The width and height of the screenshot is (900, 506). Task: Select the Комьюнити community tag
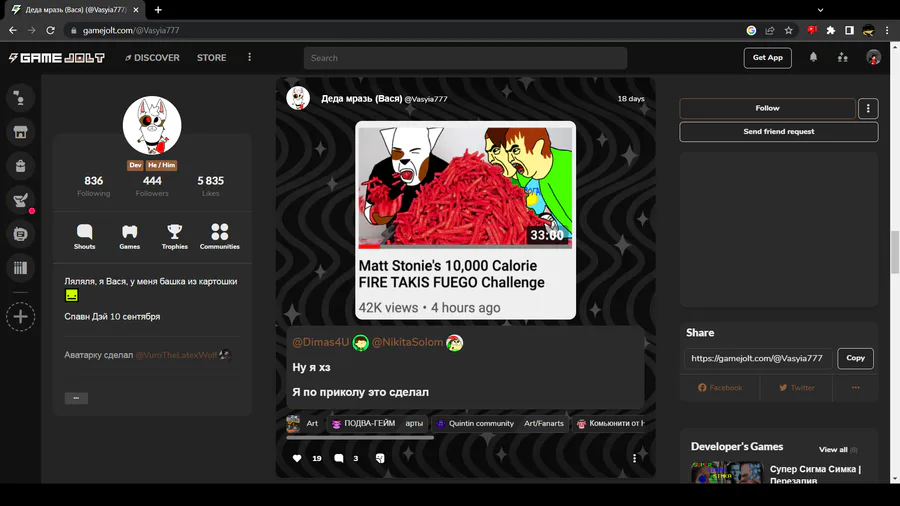(x=610, y=423)
